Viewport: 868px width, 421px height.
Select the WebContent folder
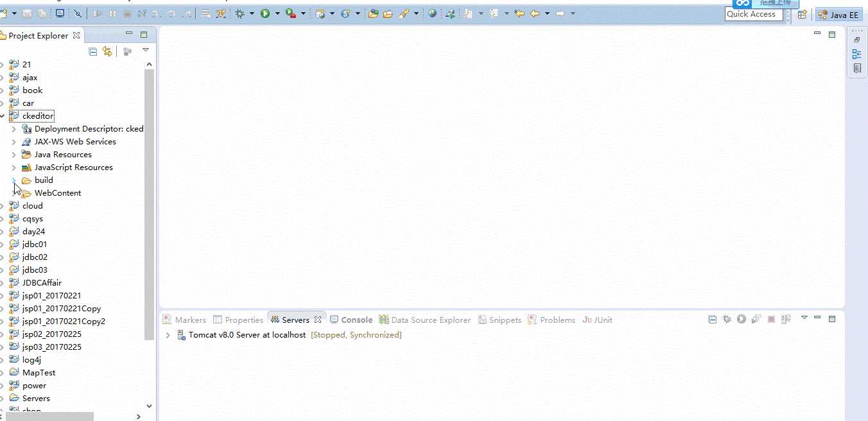(x=57, y=193)
